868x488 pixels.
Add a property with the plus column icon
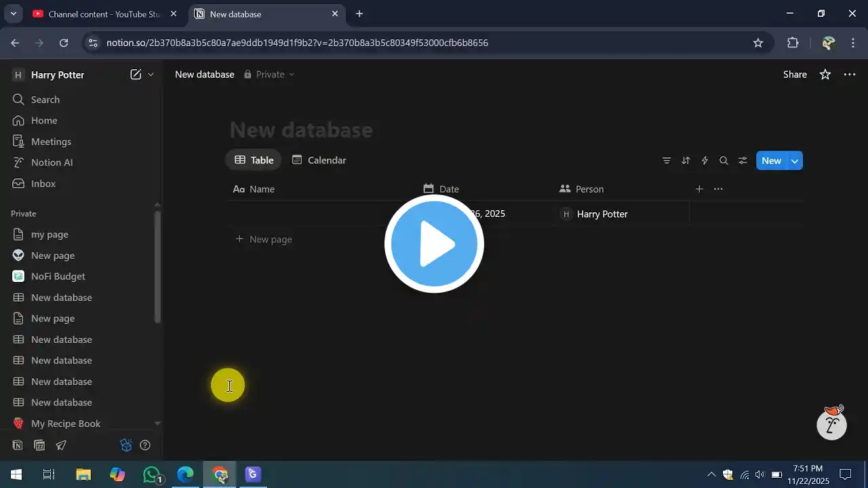pyautogui.click(x=699, y=189)
